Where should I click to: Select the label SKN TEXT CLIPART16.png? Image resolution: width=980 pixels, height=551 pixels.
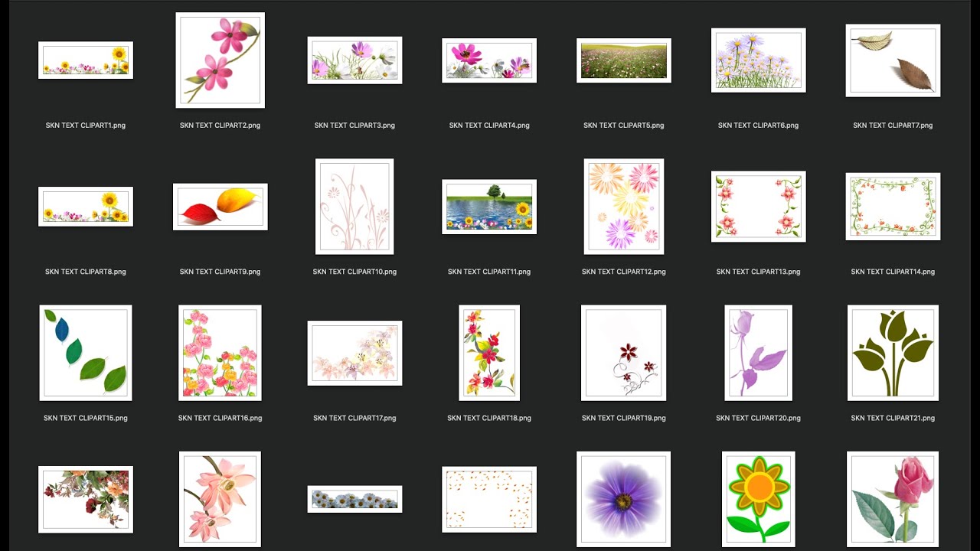pos(220,418)
